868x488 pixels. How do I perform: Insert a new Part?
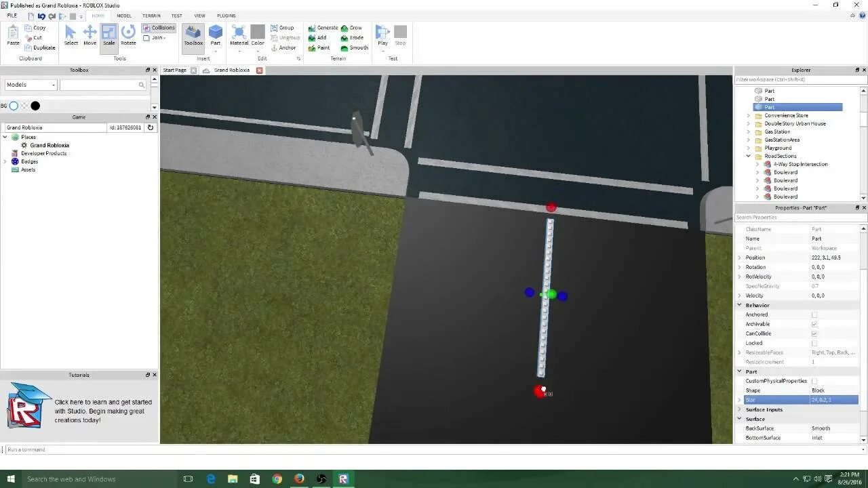click(x=215, y=35)
